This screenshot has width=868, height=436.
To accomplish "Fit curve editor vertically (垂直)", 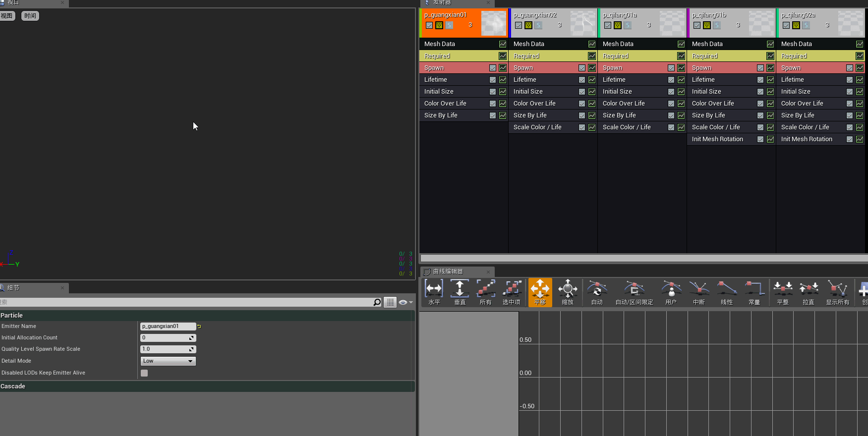I will pyautogui.click(x=460, y=292).
